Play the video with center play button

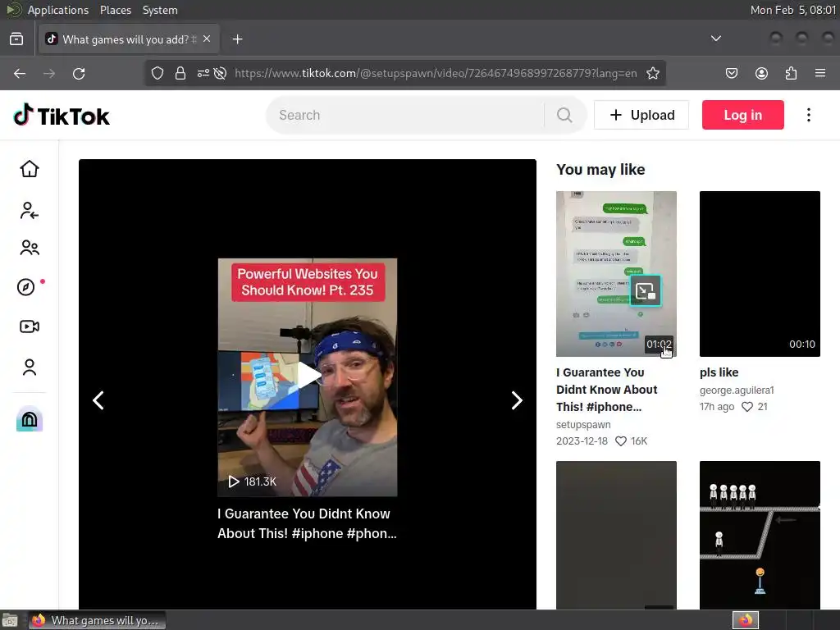[308, 376]
